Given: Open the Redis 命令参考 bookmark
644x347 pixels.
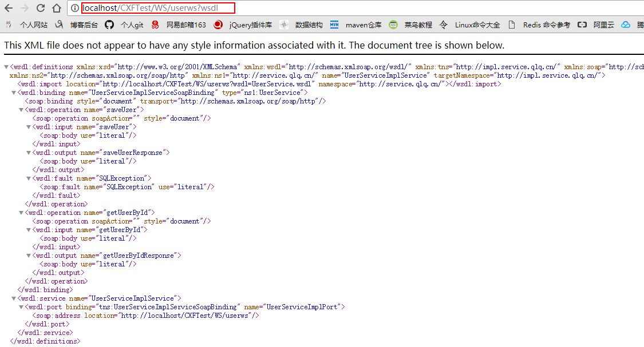Looking at the screenshot, I should [547, 25].
